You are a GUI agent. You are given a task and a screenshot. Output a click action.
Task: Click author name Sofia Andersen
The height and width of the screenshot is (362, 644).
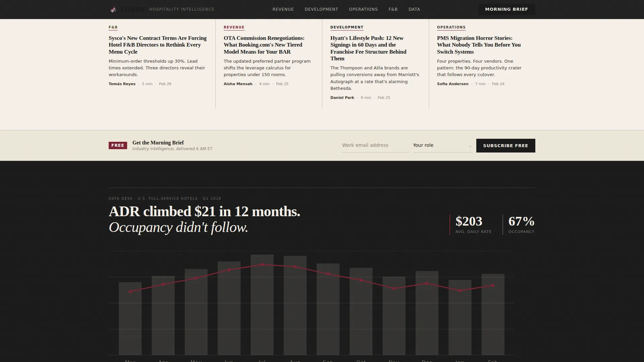click(452, 84)
